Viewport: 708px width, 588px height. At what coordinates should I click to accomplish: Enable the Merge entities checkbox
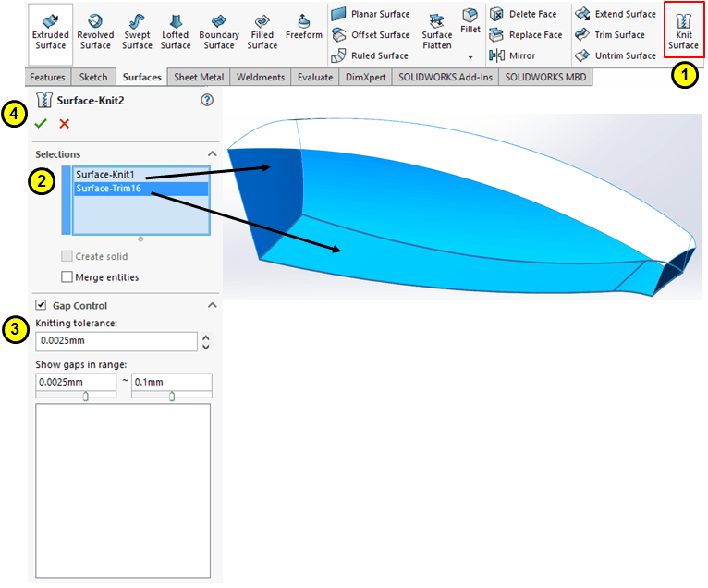click(x=67, y=276)
